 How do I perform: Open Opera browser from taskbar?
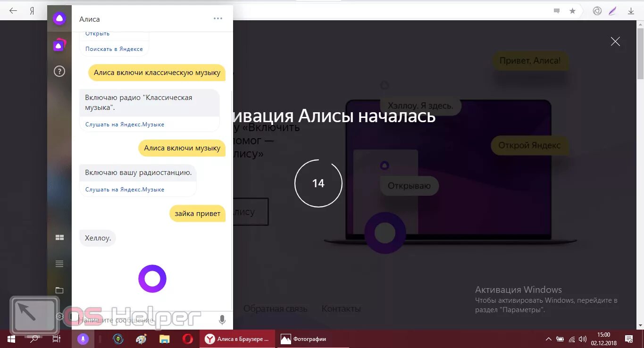(188, 339)
